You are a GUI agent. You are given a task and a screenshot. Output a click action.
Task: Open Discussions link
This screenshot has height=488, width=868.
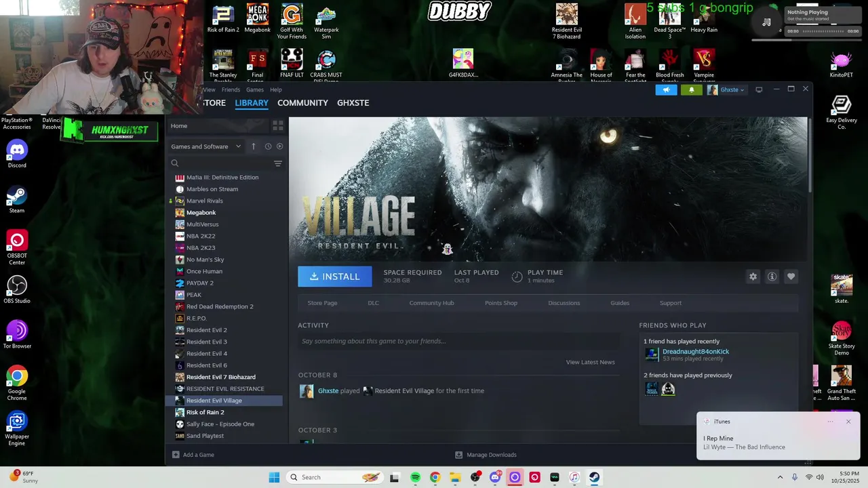tap(564, 303)
